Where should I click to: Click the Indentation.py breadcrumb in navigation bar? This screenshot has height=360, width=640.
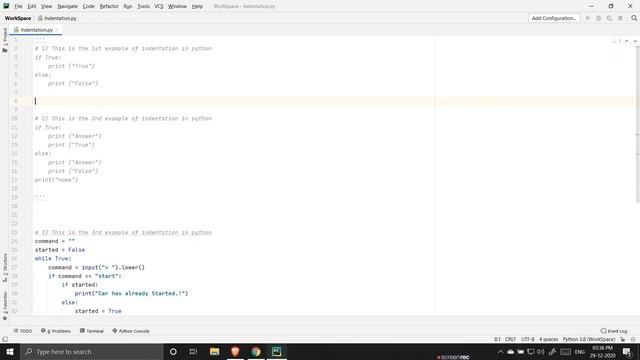(57, 18)
